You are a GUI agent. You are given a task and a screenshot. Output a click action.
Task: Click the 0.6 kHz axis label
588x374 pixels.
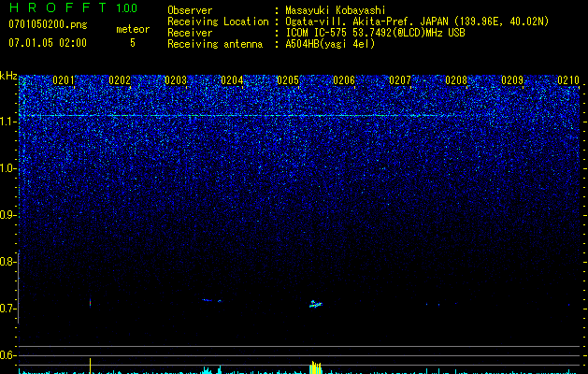pyautogui.click(x=7, y=355)
